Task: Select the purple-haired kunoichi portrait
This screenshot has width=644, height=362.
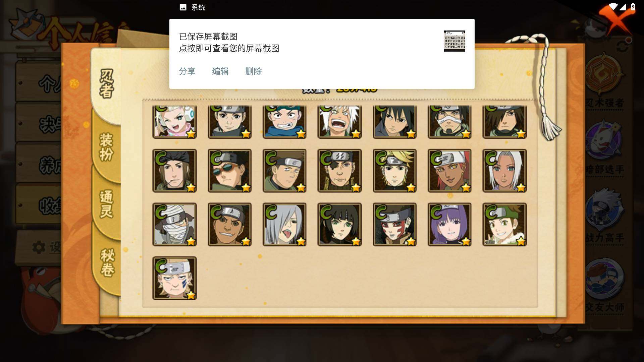Action: point(449,224)
